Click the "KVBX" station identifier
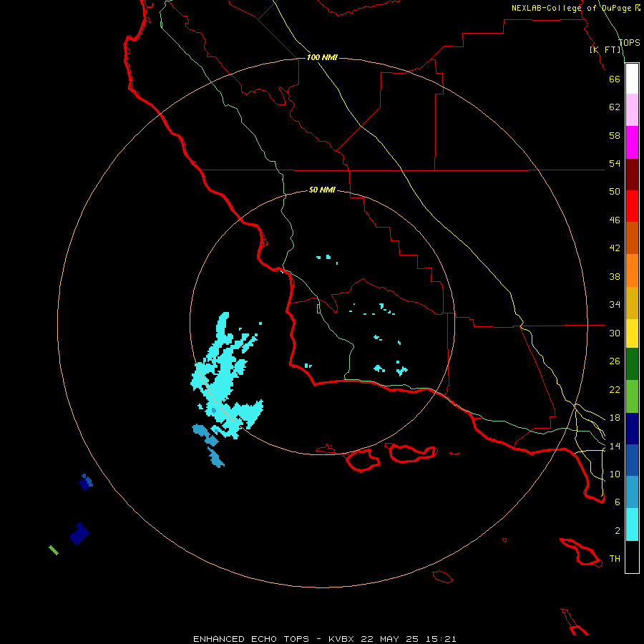This screenshot has width=644, height=644. 341,639
